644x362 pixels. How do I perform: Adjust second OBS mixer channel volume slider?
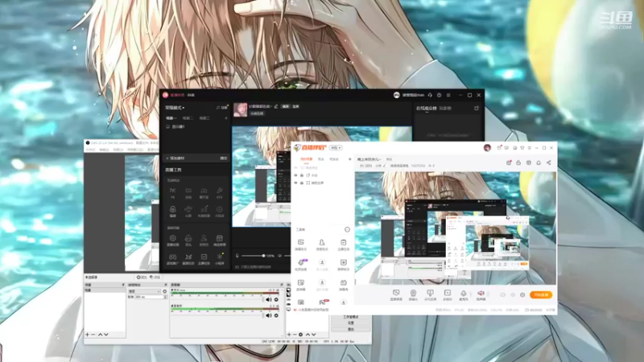click(217, 315)
